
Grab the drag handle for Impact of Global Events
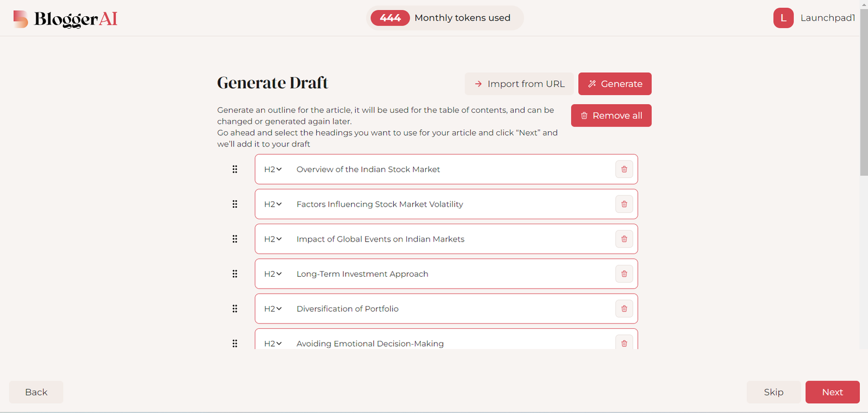(235, 239)
